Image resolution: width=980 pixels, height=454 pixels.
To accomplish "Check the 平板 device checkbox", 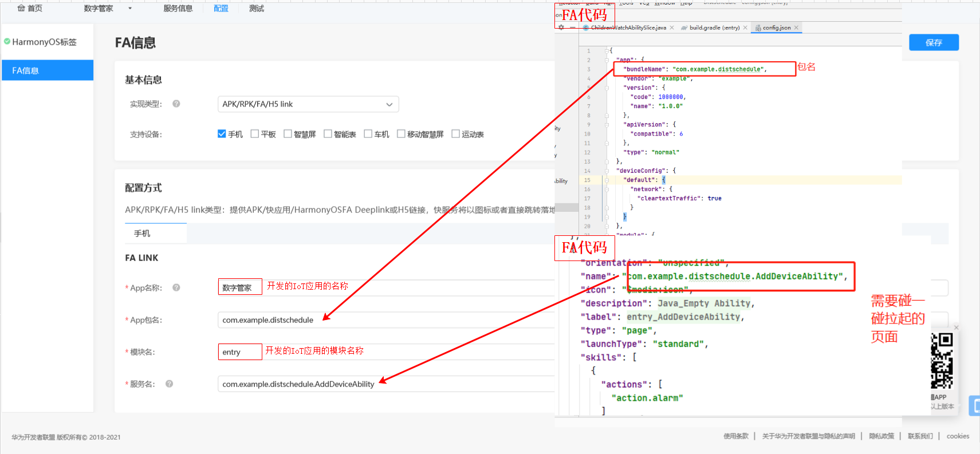I will pyautogui.click(x=255, y=134).
